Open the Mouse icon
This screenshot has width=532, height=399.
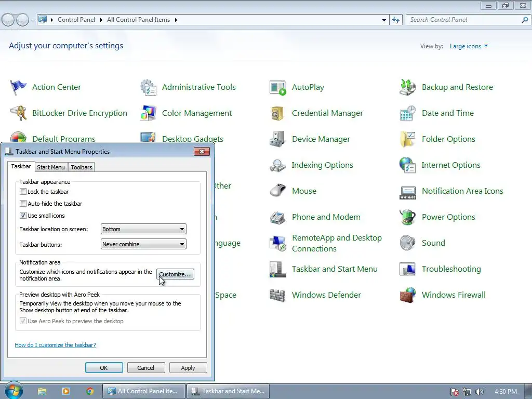[277, 191]
